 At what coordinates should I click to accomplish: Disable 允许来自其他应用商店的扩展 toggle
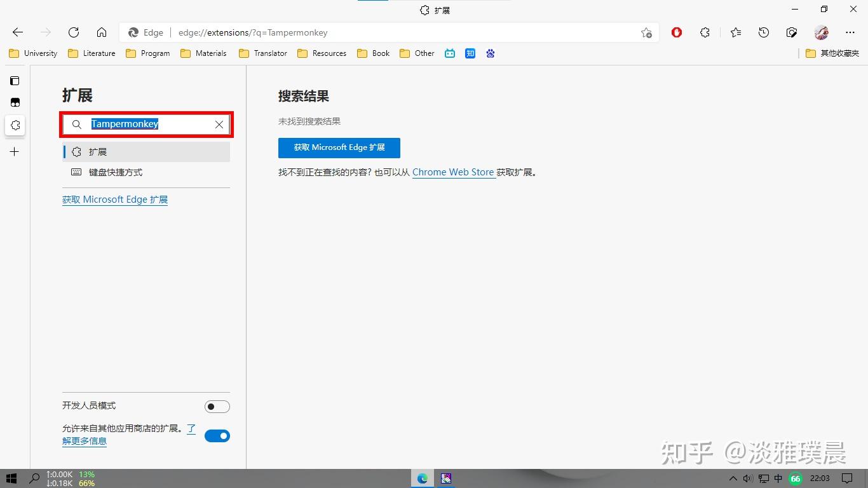point(217,436)
